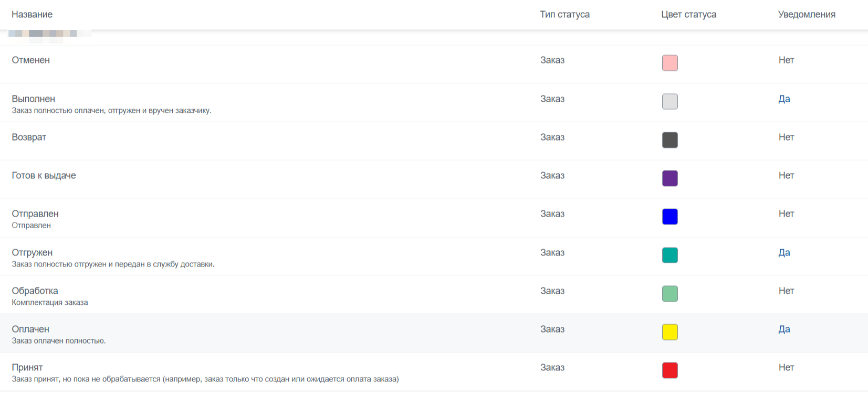Click the Да link in Отгружен row
Screen dimensions: 868x395
784,252
